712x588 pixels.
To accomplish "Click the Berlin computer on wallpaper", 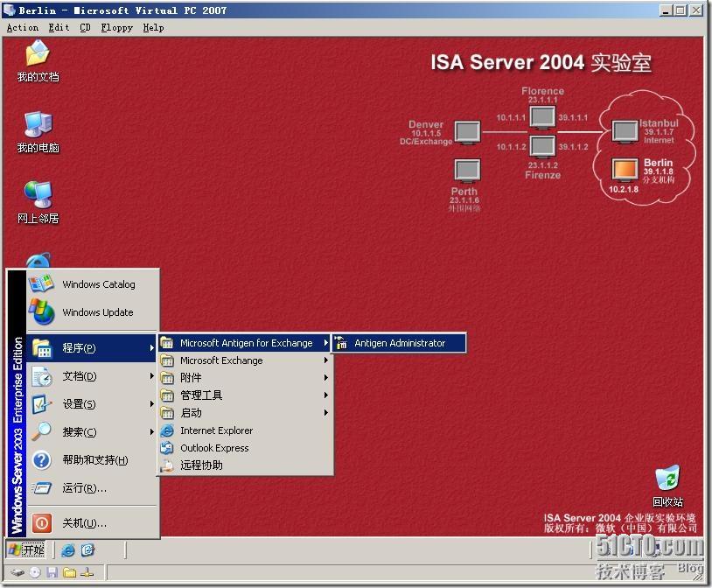I will pos(625,171).
